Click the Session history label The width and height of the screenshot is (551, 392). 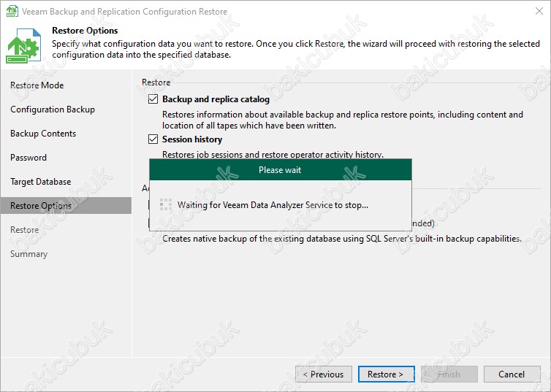click(x=192, y=139)
